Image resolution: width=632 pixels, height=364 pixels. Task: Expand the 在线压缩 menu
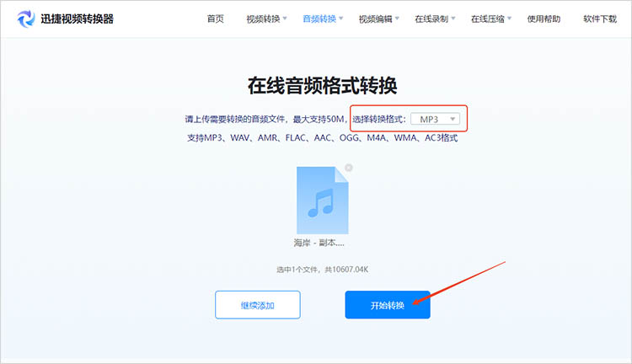[491, 19]
